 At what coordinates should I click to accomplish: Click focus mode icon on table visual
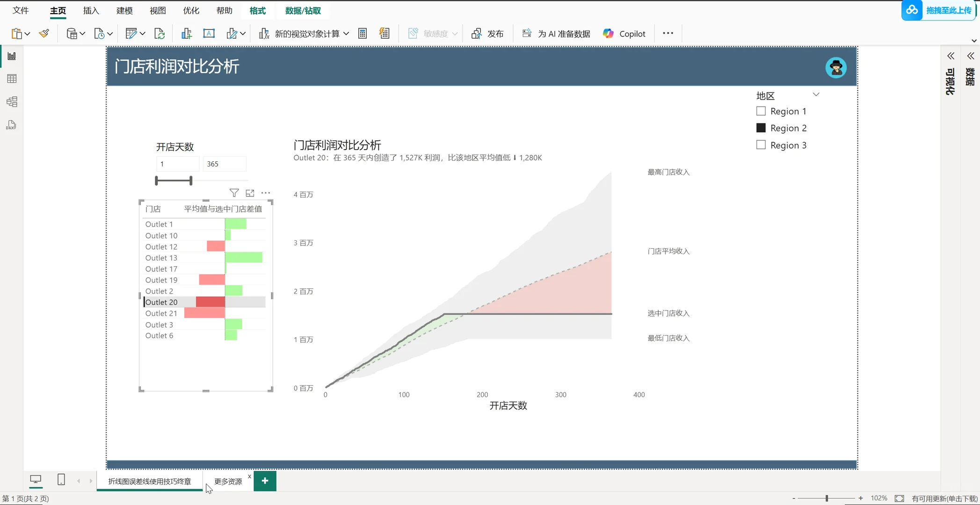coord(250,193)
